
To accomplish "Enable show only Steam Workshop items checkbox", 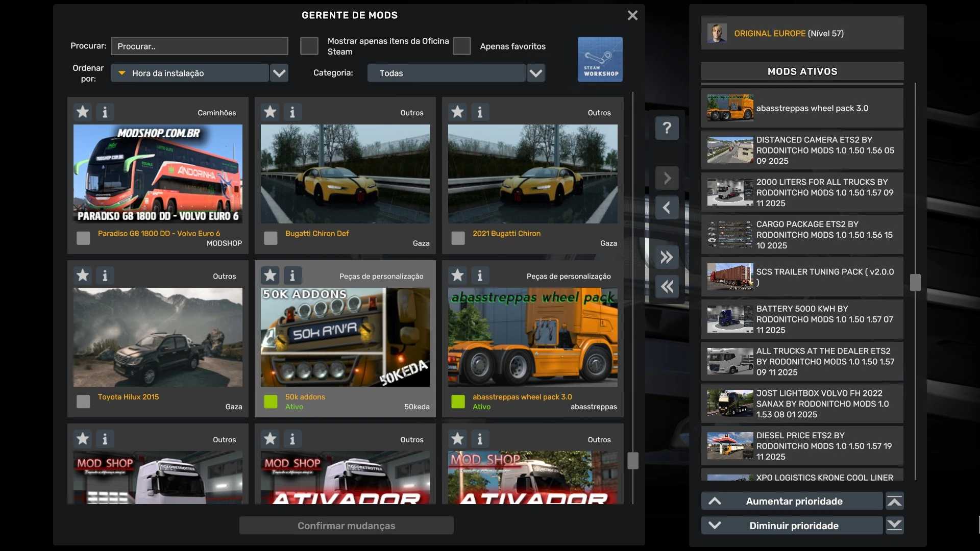I will [309, 46].
